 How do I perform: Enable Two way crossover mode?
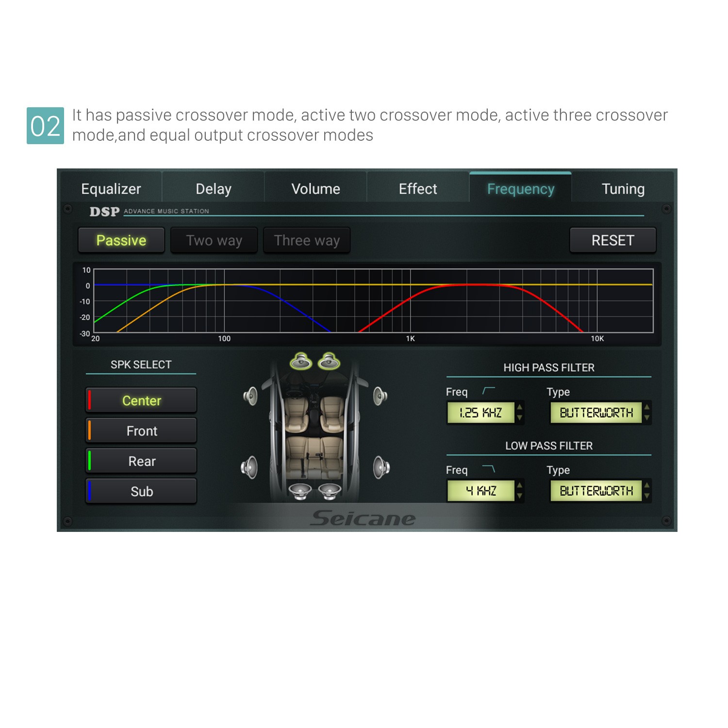(214, 240)
